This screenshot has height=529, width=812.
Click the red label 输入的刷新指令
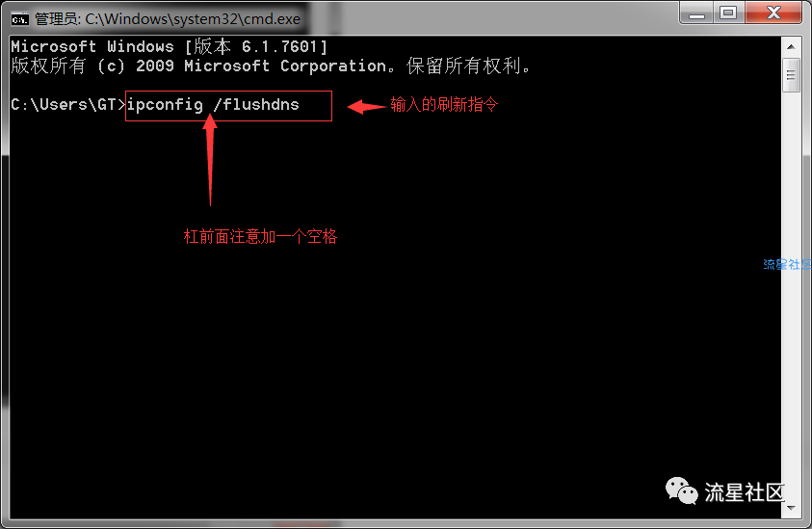coord(444,105)
